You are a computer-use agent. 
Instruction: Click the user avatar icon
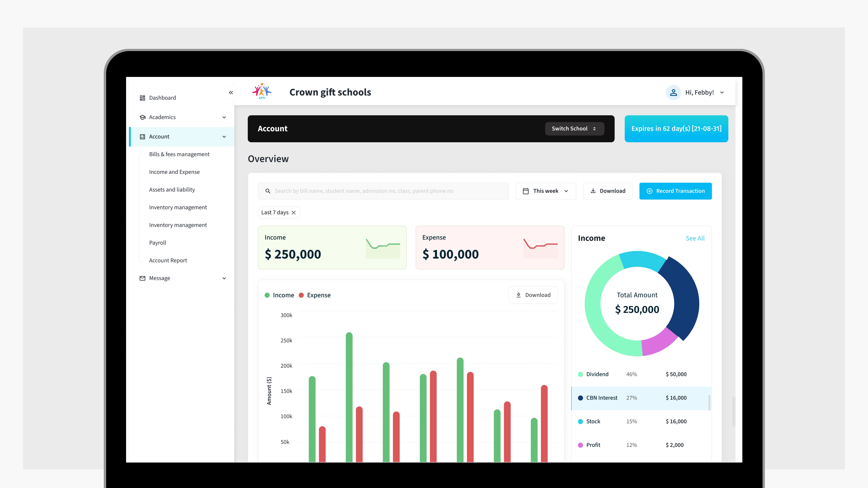coord(673,93)
